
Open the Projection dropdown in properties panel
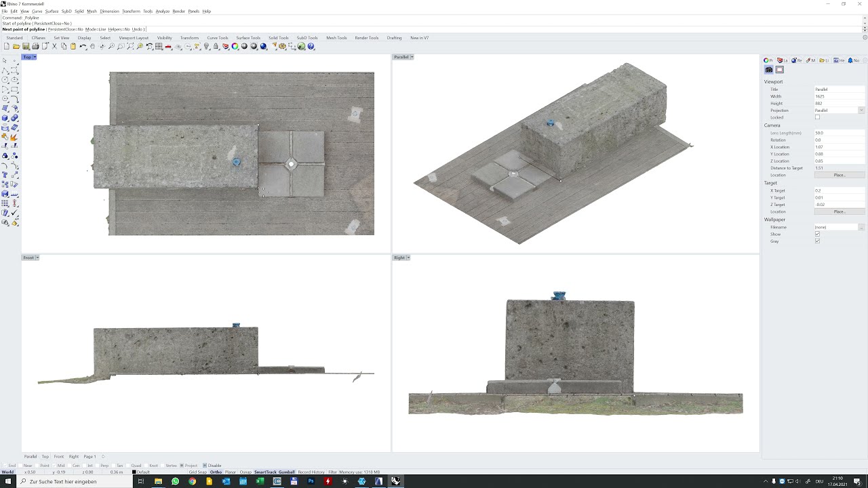tap(861, 110)
